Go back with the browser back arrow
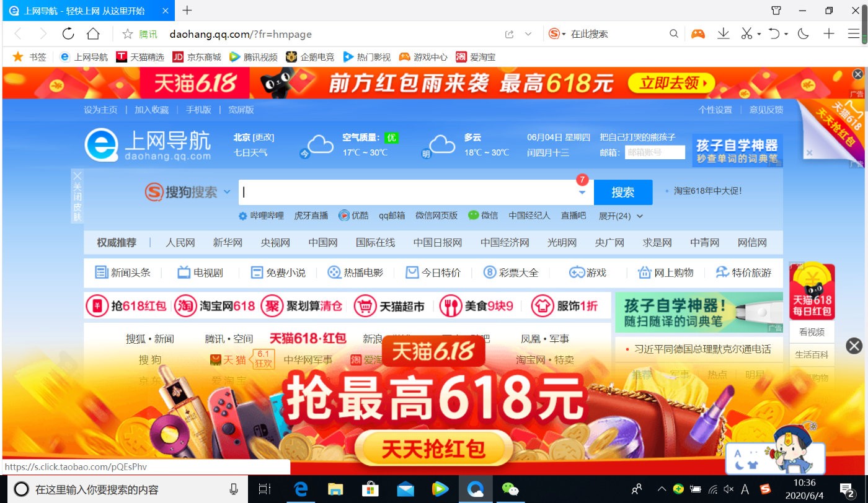 (x=17, y=34)
